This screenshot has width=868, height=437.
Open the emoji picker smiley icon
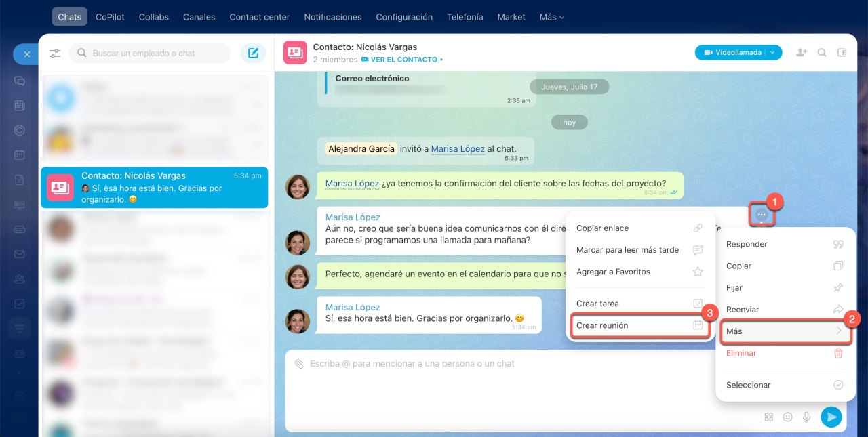point(788,417)
